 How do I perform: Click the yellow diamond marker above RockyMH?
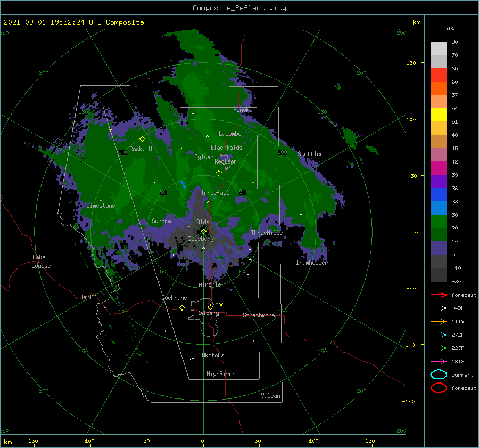point(142,139)
